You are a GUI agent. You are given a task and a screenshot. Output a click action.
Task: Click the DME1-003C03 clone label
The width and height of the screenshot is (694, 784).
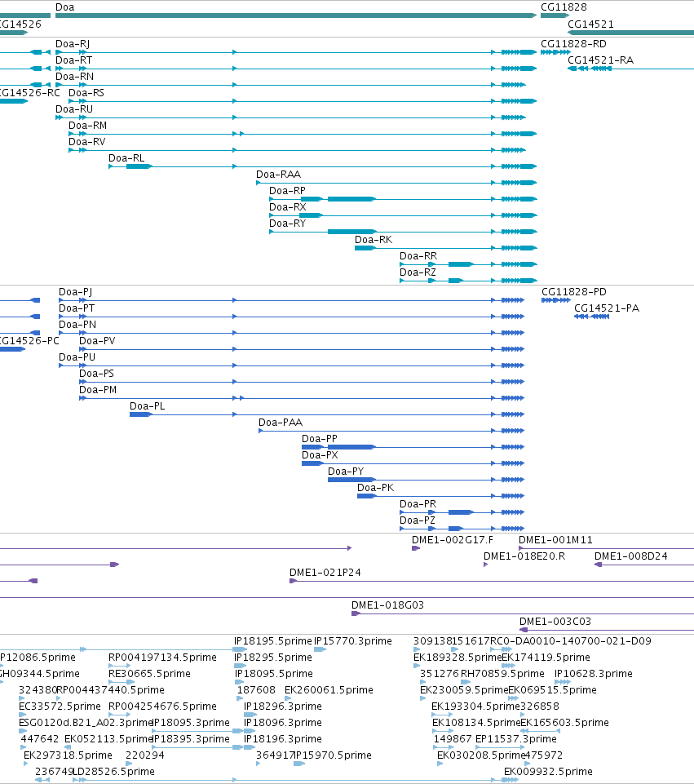(555, 622)
